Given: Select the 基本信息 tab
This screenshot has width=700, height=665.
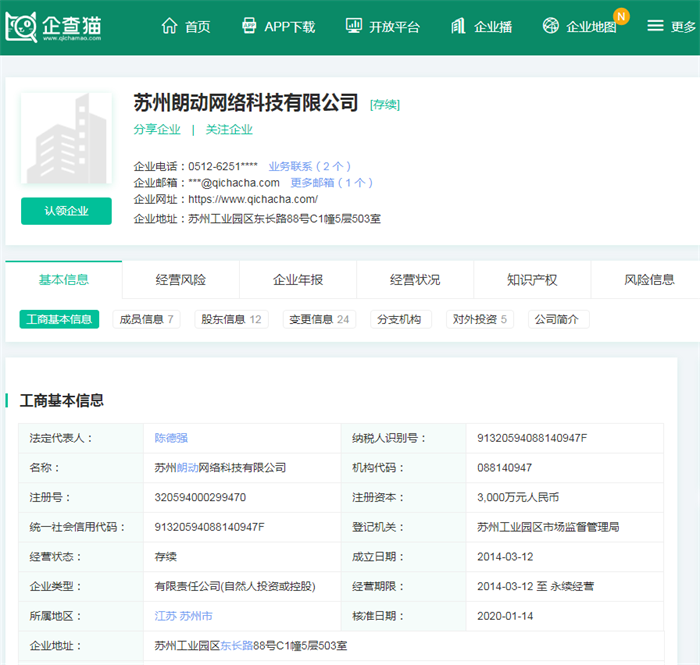Looking at the screenshot, I should (x=64, y=280).
